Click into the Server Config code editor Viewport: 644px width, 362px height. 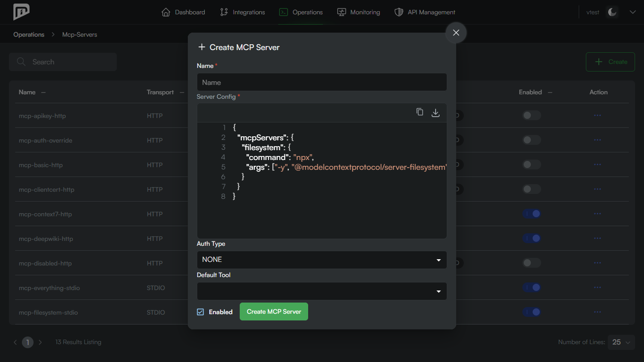click(322, 180)
